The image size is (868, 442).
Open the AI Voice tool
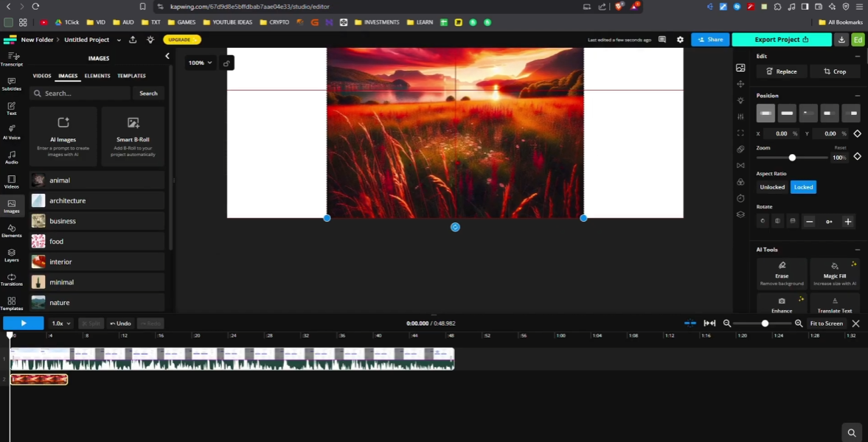12,133
